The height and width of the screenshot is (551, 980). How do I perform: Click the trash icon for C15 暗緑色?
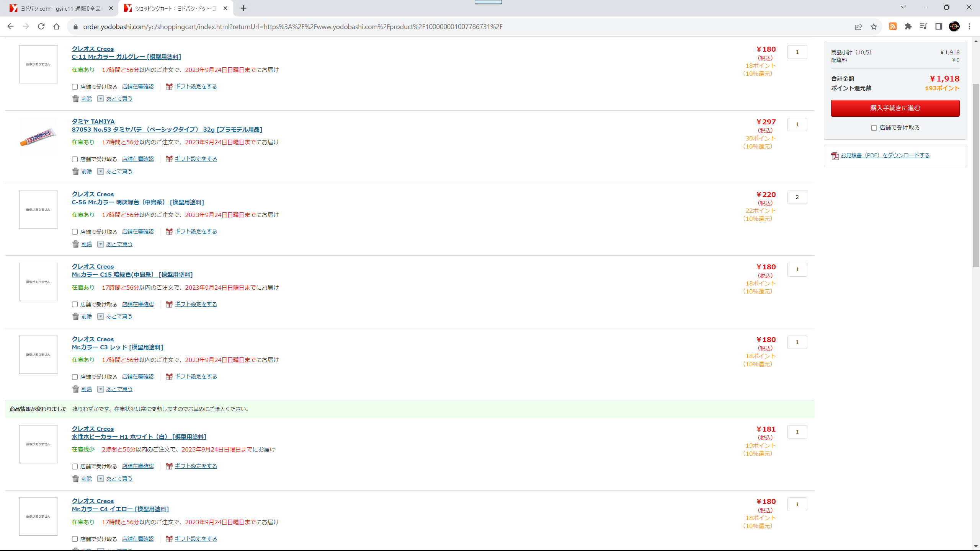[75, 316]
